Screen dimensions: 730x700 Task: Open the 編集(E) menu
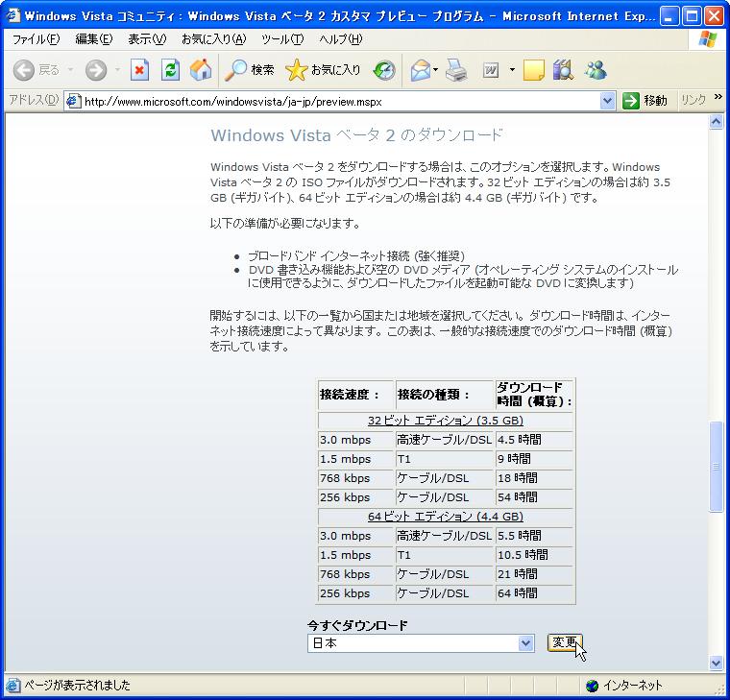tap(93, 39)
